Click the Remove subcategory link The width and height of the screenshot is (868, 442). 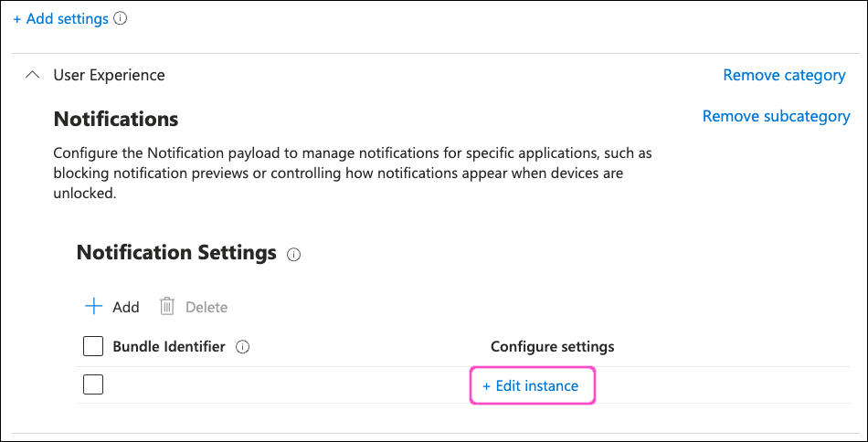coord(776,116)
